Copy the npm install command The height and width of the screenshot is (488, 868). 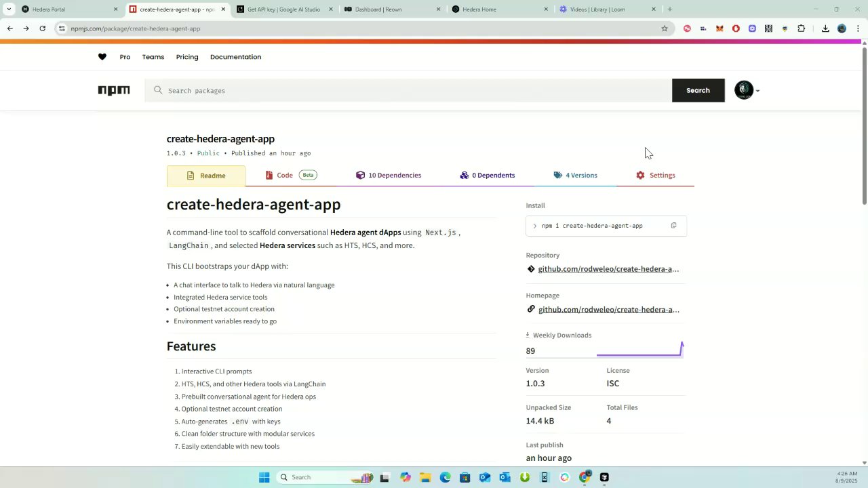click(673, 226)
